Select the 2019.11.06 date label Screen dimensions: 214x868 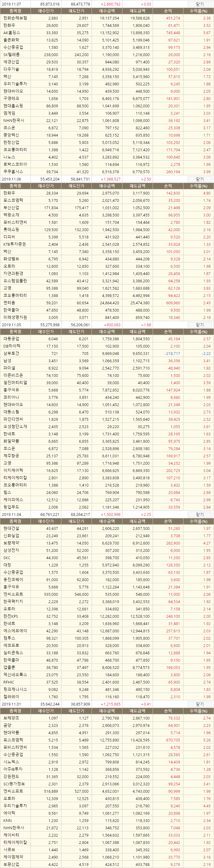click(12, 179)
